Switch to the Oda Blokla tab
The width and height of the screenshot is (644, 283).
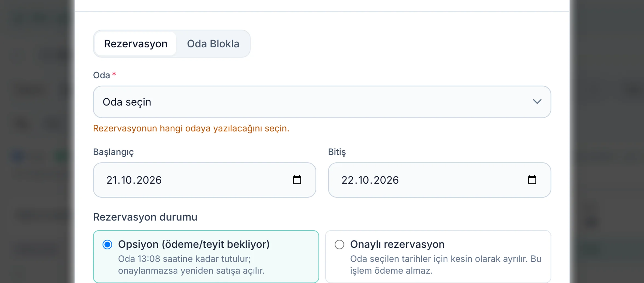[213, 44]
